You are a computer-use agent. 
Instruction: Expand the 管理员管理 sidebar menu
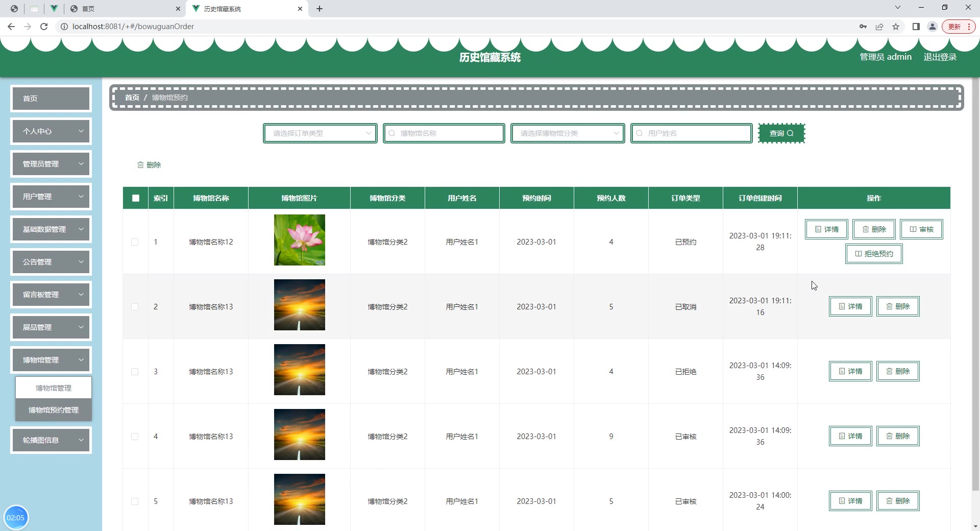pyautogui.click(x=51, y=164)
